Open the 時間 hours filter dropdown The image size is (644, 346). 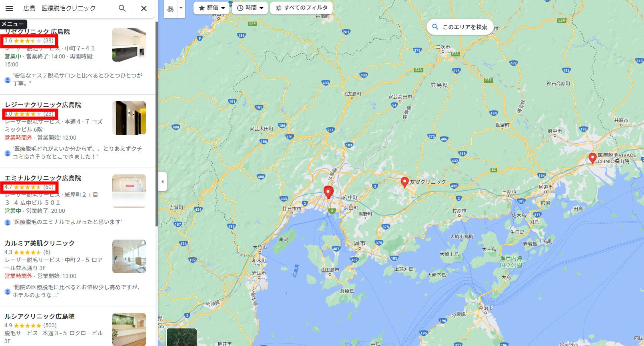tap(250, 8)
